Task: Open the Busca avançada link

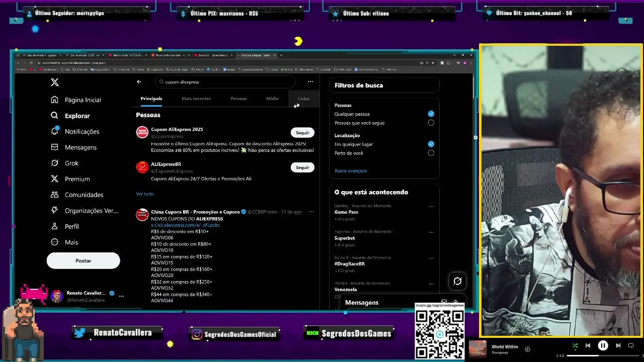Action: [x=351, y=171]
